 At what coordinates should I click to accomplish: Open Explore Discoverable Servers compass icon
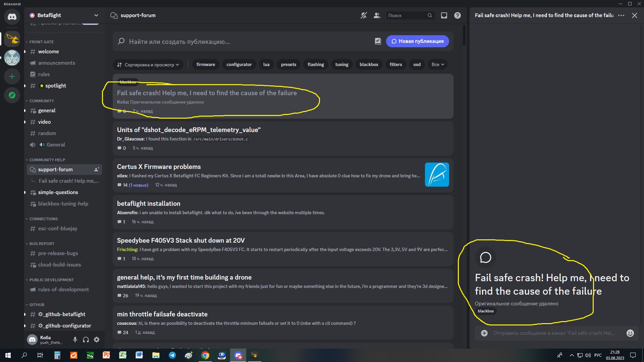pos(12,95)
